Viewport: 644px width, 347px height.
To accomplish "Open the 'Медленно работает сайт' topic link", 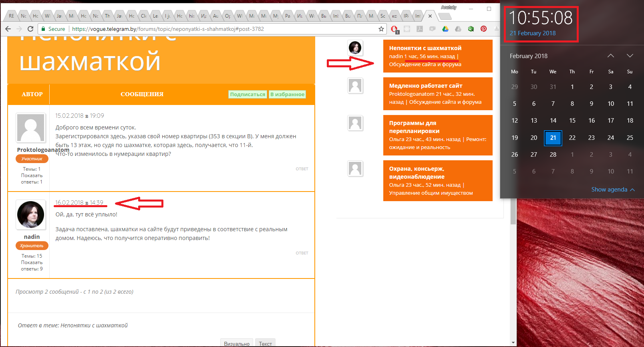I will (426, 86).
